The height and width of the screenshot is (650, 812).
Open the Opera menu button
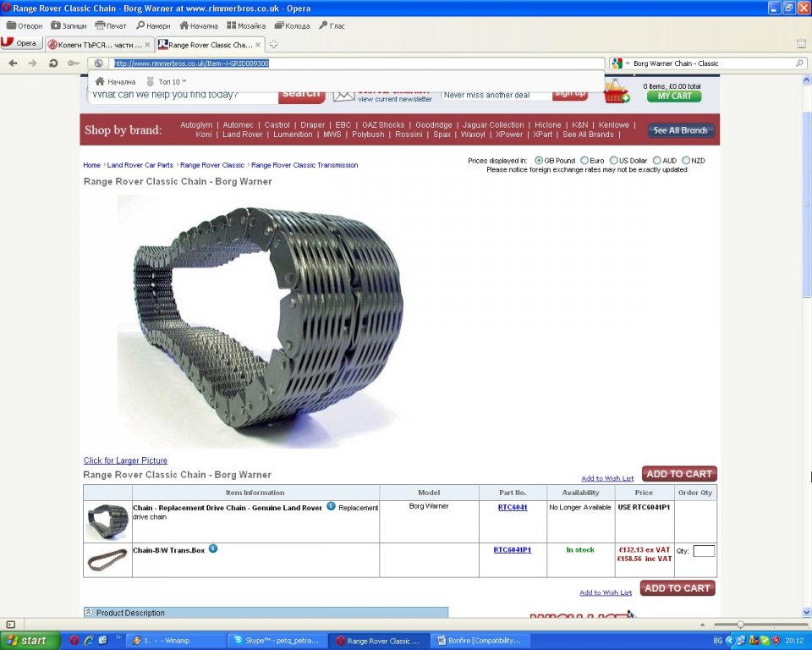click(20, 44)
